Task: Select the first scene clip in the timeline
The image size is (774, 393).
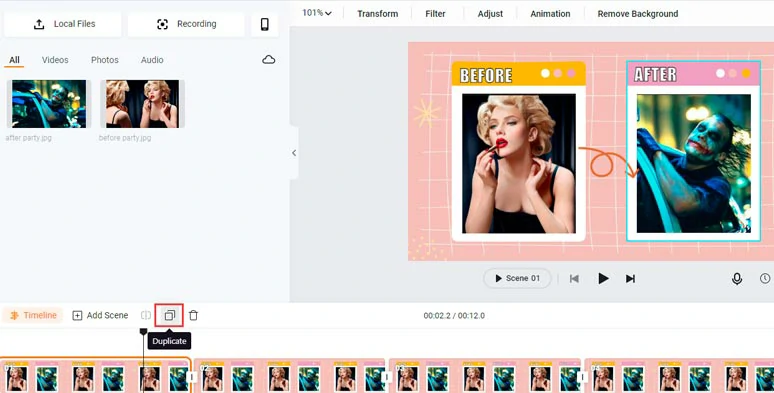Action: tap(95, 376)
